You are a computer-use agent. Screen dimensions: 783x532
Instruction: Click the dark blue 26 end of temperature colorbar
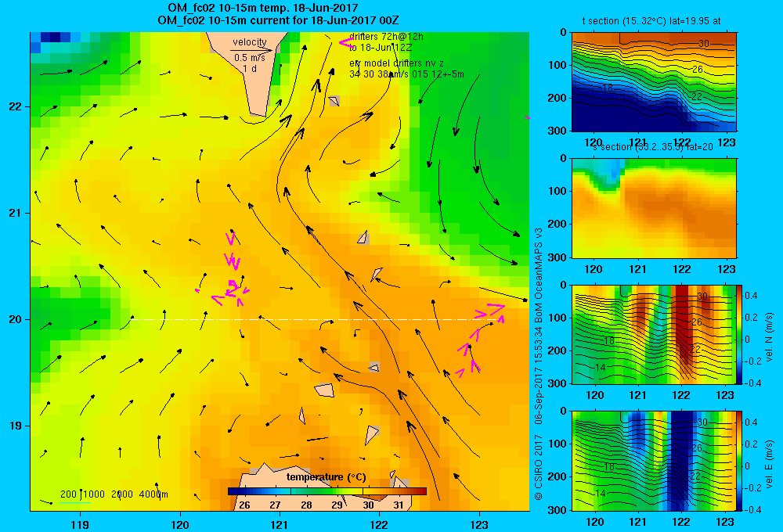pos(235,491)
